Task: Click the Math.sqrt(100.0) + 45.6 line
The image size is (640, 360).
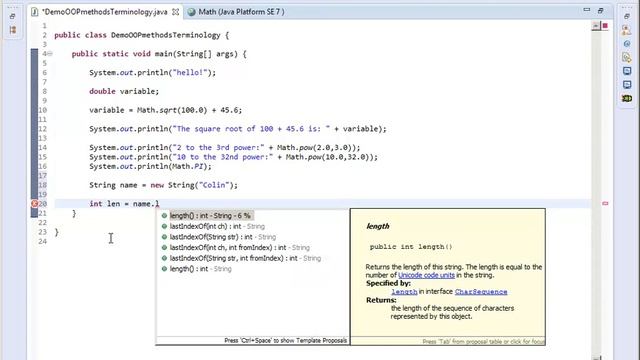Action: pyautogui.click(x=166, y=110)
